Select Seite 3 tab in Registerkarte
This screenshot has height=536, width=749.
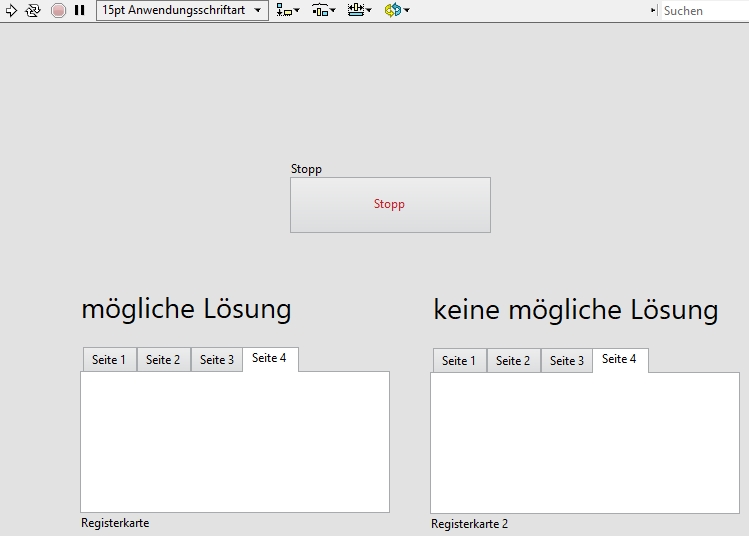tap(217, 360)
